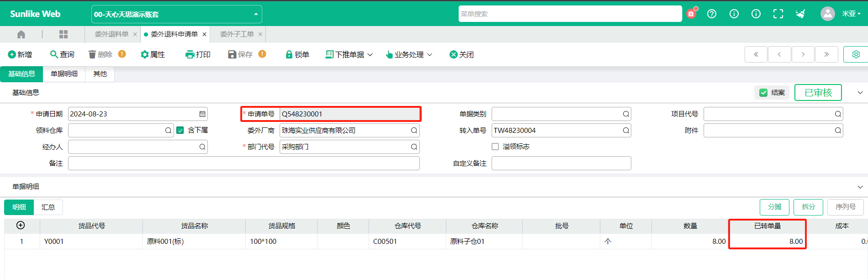Click the 备注 input field

(243, 163)
